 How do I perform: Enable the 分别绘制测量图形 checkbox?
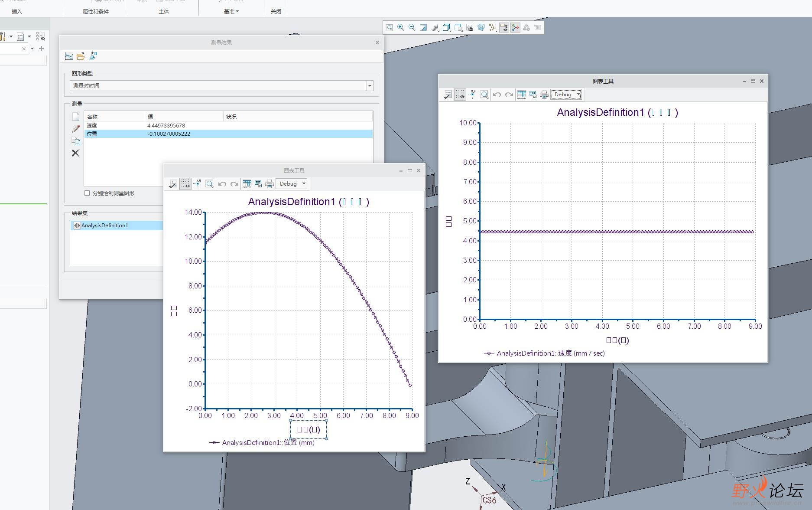[x=87, y=193]
